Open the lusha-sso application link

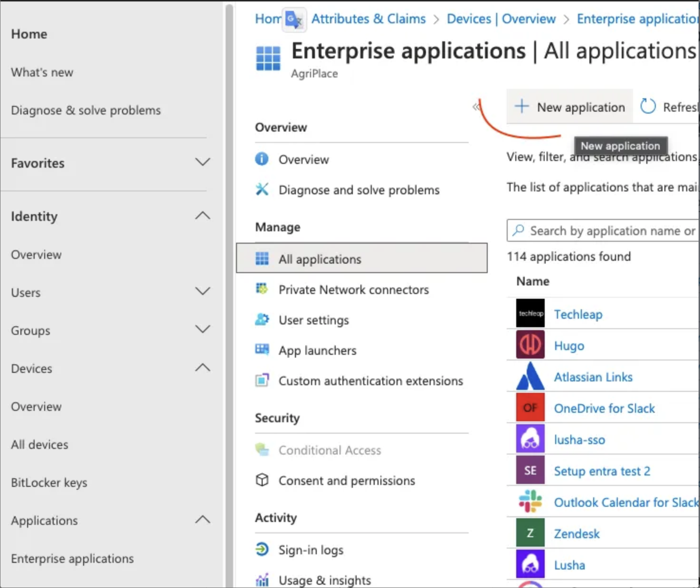[x=579, y=440]
